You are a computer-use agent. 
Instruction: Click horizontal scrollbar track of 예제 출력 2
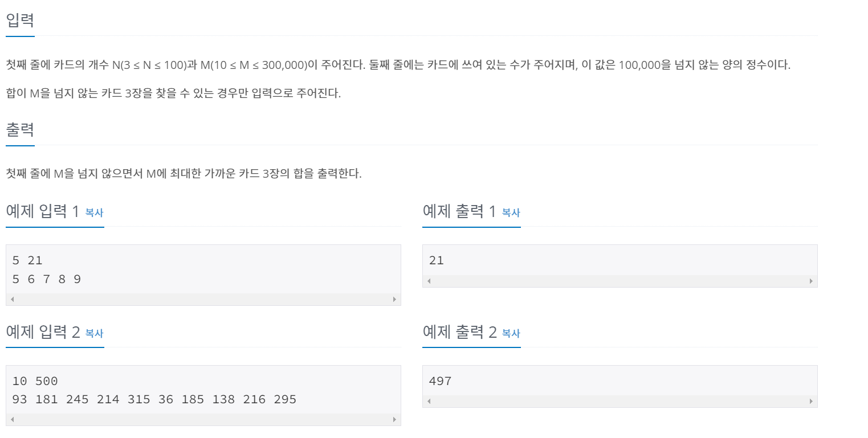(620, 401)
